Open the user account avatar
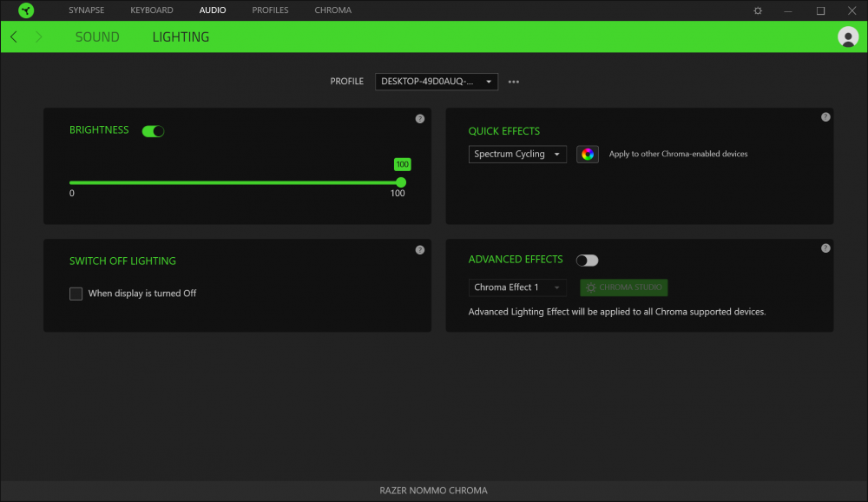The width and height of the screenshot is (868, 502). pos(847,37)
